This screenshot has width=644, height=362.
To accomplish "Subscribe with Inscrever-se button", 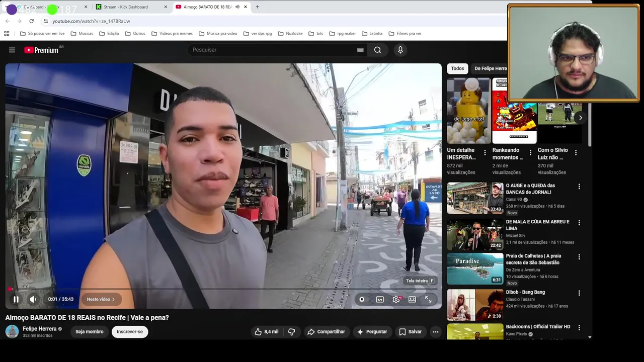I will (130, 332).
